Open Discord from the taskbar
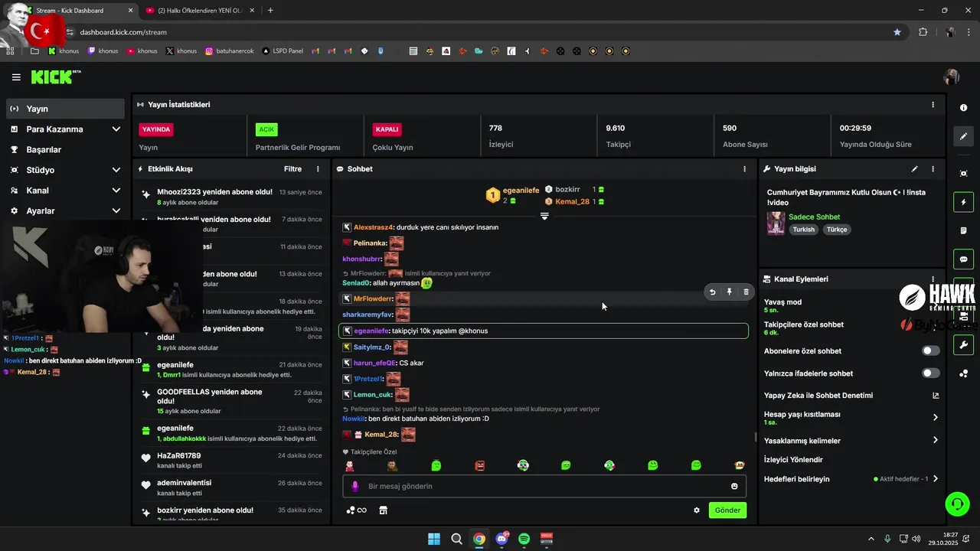 tap(502, 539)
